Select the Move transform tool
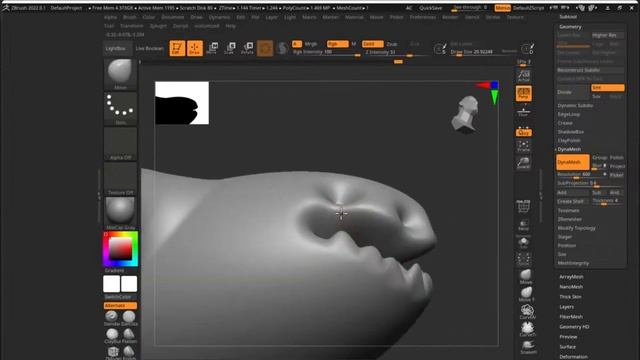Image resolution: width=640 pixels, height=360 pixels. tap(212, 48)
